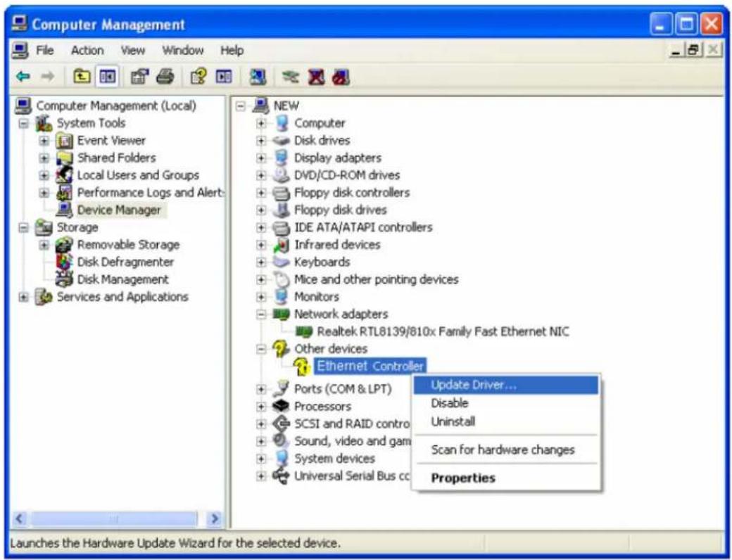Click the Event Viewer icon
The width and height of the screenshot is (732, 560).
point(65,141)
